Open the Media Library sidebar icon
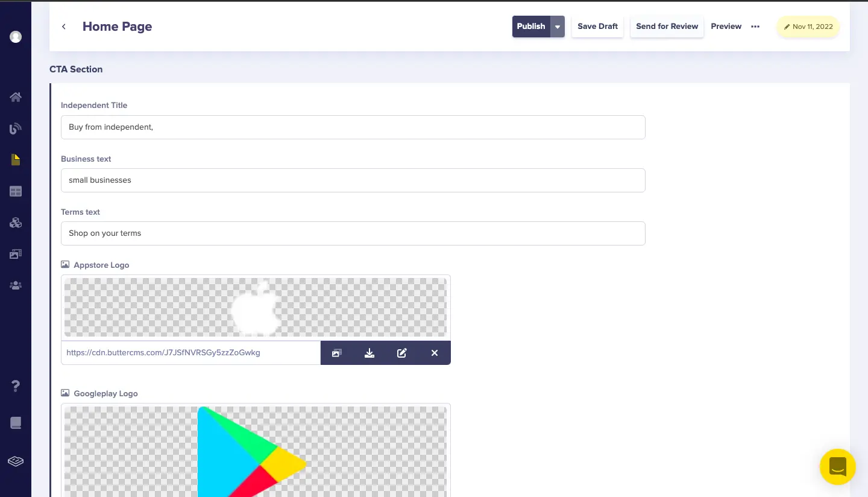This screenshot has width=868, height=497. pyautogui.click(x=16, y=255)
